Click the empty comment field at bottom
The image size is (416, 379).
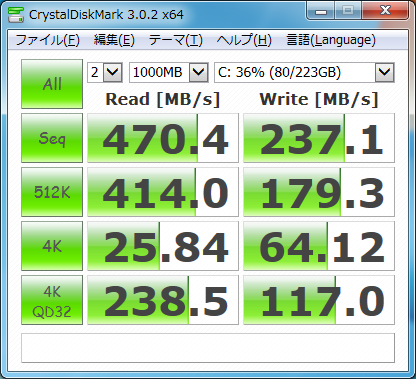[x=208, y=348]
